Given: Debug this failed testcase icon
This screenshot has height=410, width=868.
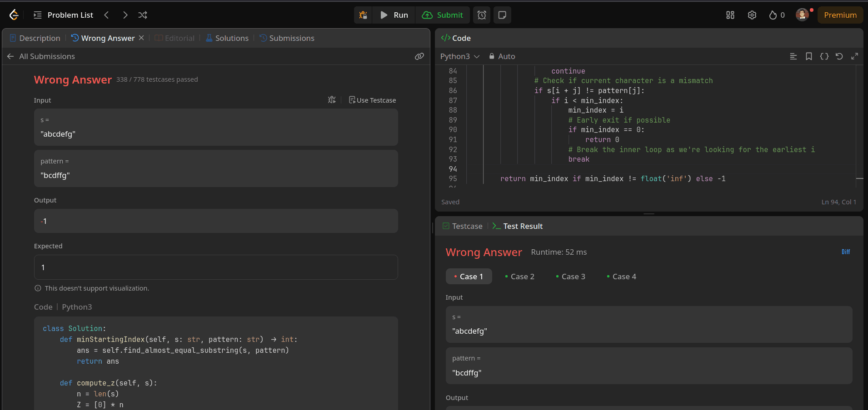Looking at the screenshot, I should [332, 100].
